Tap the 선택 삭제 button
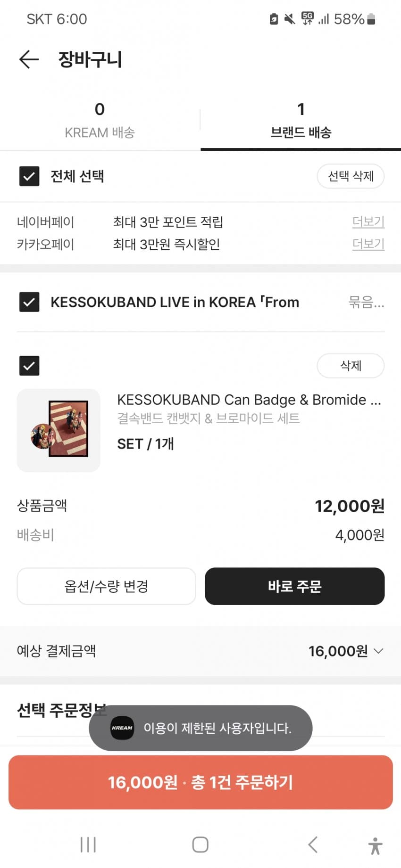 coord(351,176)
